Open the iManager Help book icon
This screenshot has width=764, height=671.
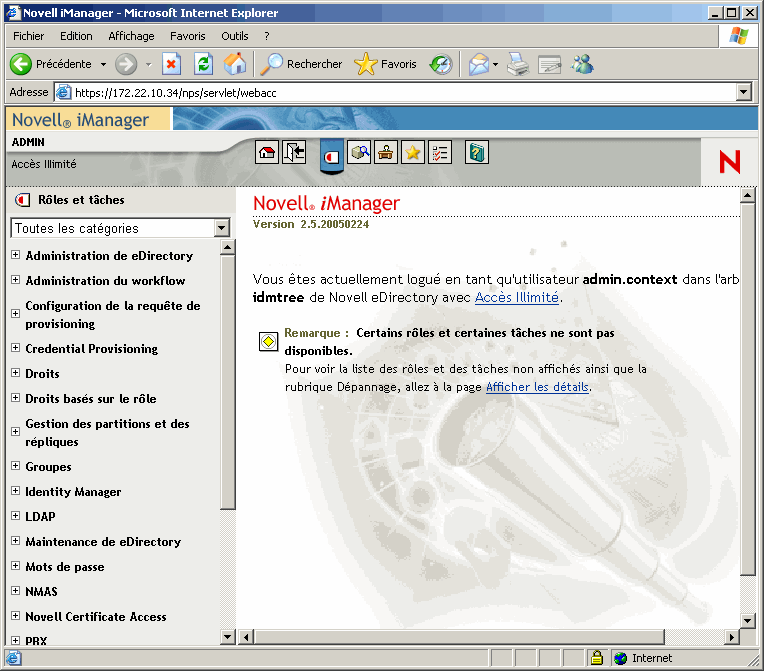tap(477, 153)
